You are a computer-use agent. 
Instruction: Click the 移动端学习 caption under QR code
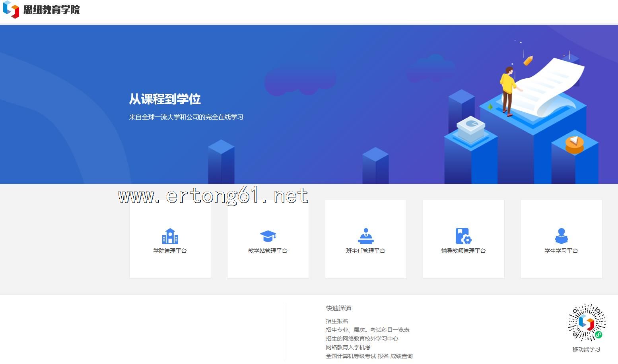tap(586, 349)
